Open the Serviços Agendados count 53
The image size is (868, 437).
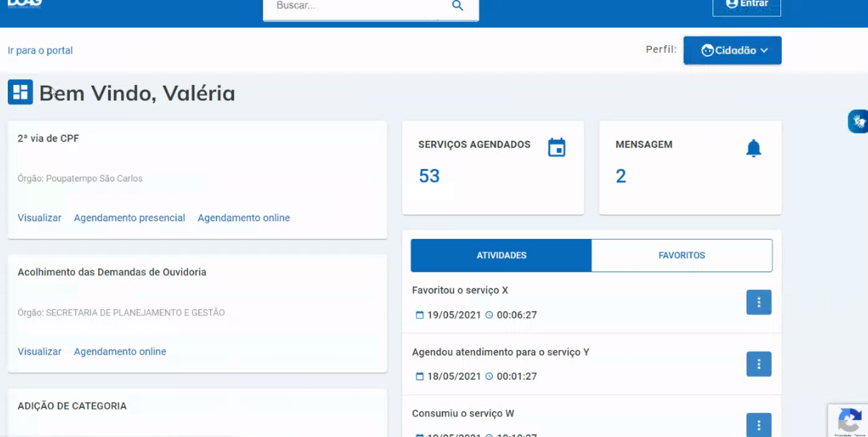(x=429, y=176)
